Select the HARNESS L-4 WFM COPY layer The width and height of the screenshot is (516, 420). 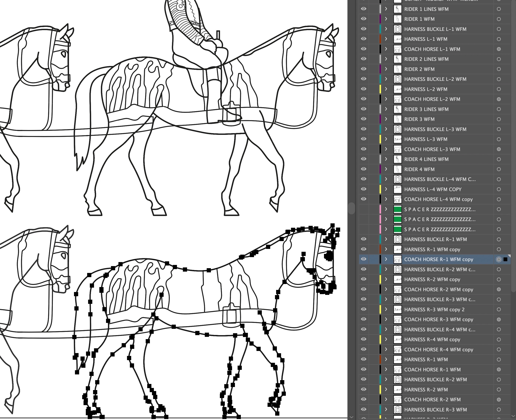tap(432, 189)
